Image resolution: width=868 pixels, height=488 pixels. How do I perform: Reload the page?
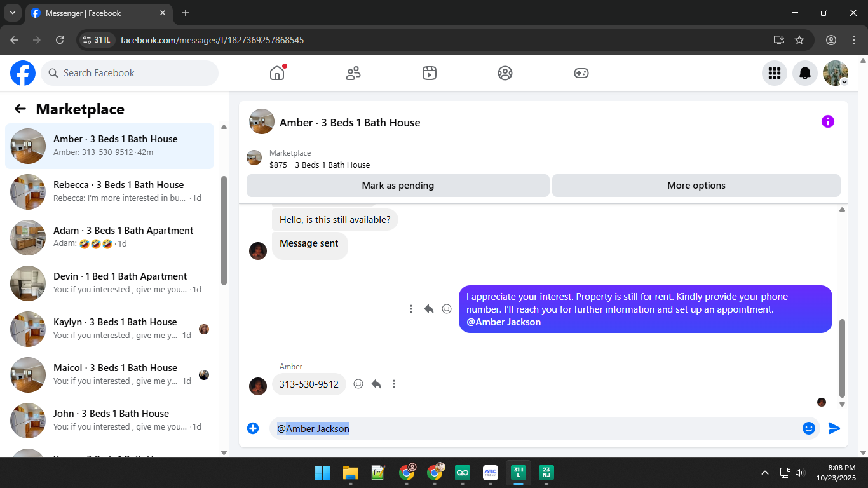(60, 40)
